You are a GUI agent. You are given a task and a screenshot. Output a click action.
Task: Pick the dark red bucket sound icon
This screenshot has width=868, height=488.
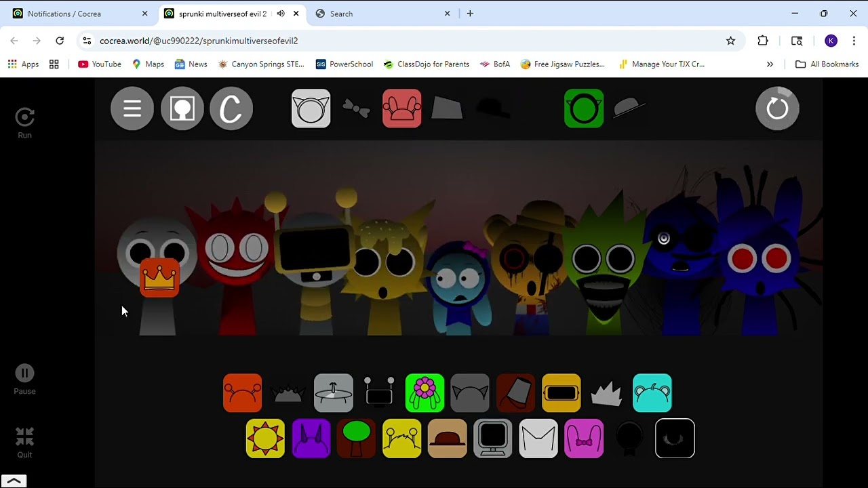515,393
